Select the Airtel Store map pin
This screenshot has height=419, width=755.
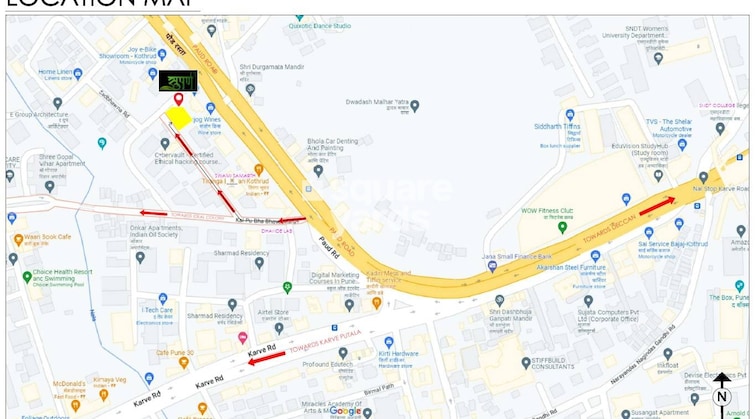coord(279,328)
